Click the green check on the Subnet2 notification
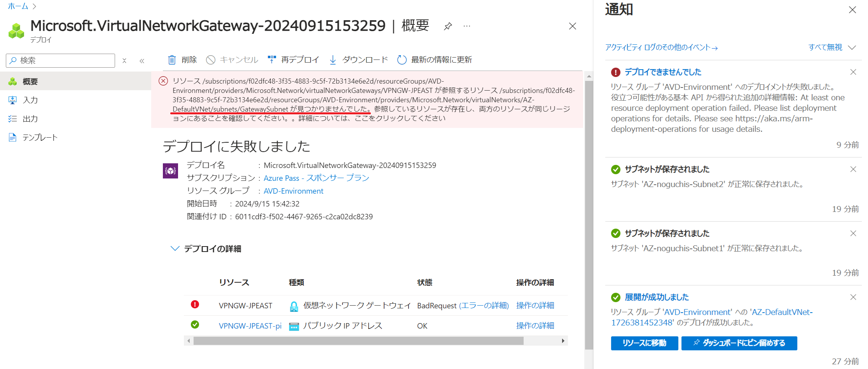Screen dimensions: 868x369 [616, 170]
